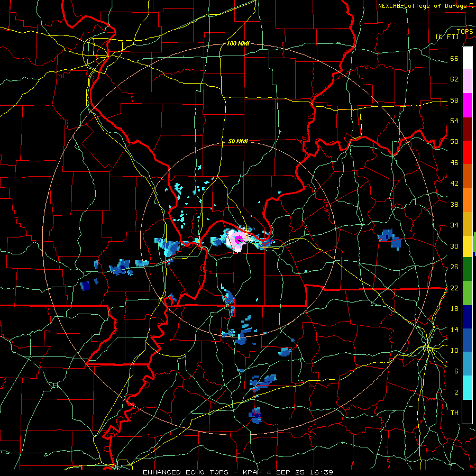Click the white color swatch in the legend
This screenshot has width=476, height=476.
pos(467,58)
